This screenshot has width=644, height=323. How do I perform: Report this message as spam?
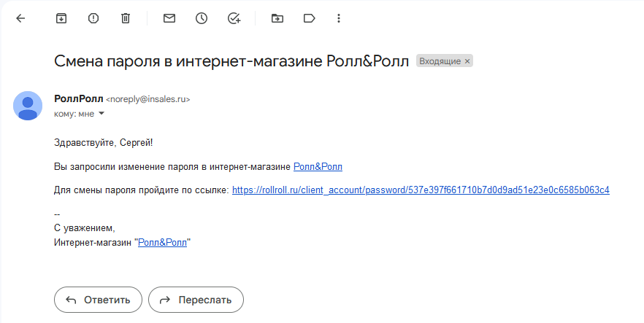pyautogui.click(x=93, y=19)
